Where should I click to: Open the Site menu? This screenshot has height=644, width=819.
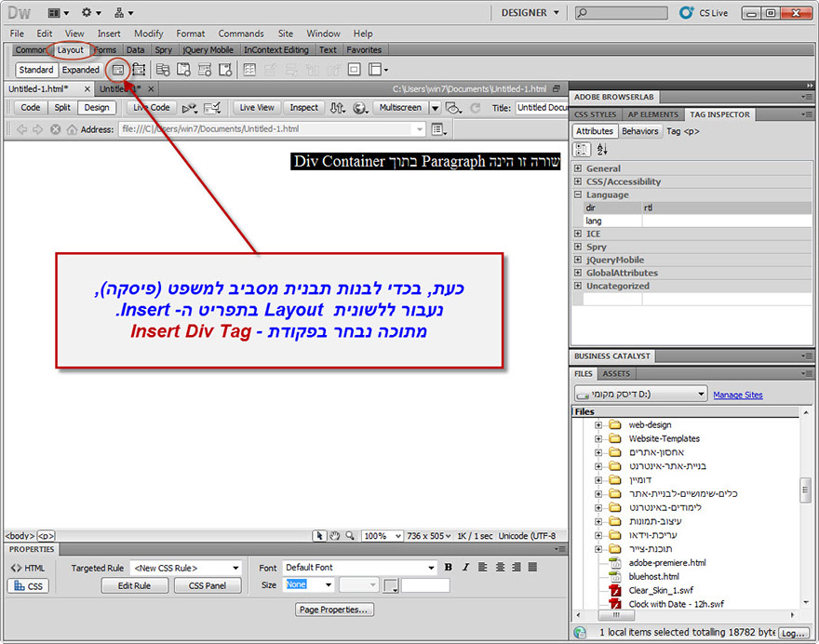click(x=285, y=34)
